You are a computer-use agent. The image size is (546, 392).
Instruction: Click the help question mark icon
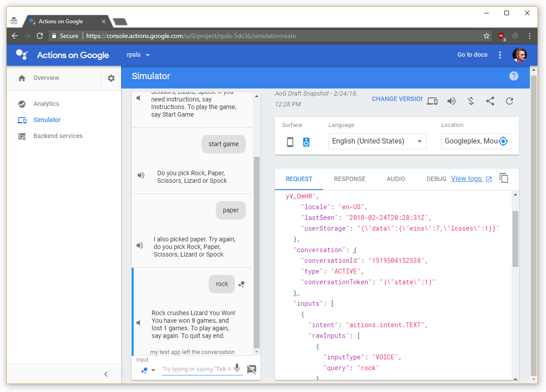514,76
